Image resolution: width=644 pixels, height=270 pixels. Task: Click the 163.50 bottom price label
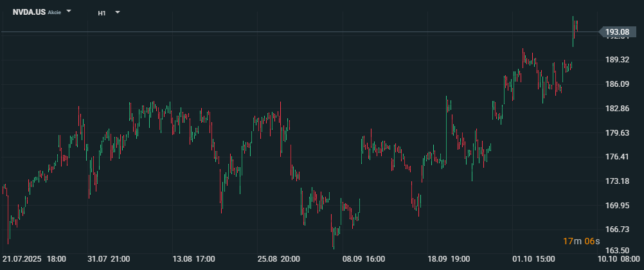[x=616, y=251]
